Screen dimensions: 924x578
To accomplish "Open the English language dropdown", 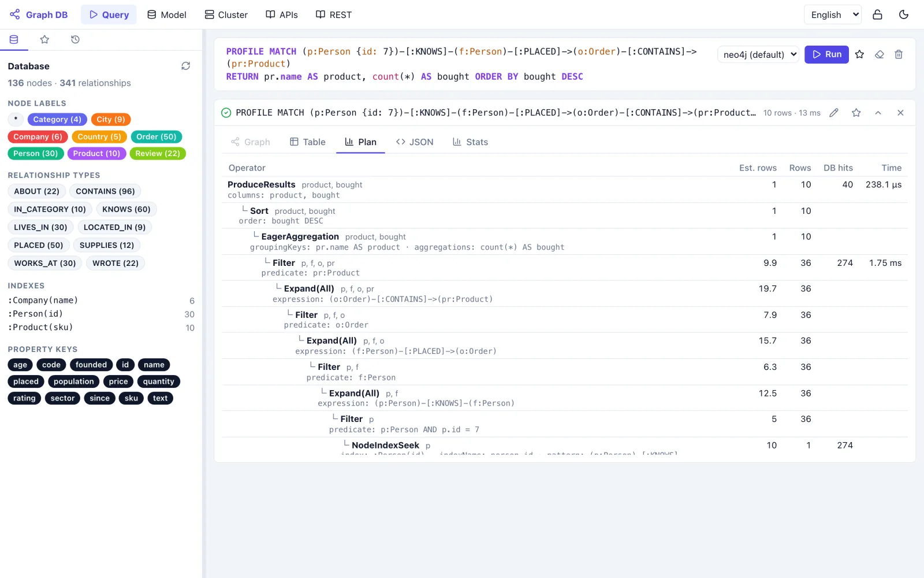I will (x=832, y=14).
